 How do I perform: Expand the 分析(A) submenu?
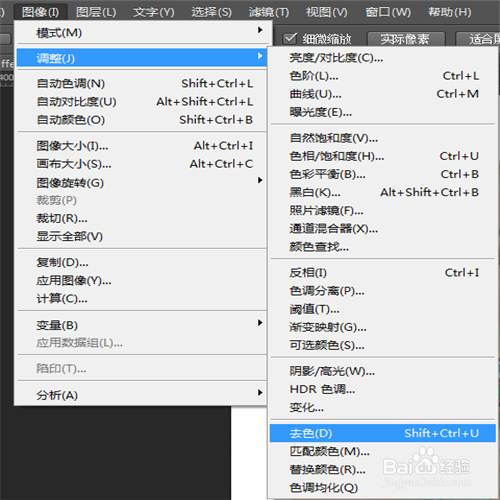[142, 395]
